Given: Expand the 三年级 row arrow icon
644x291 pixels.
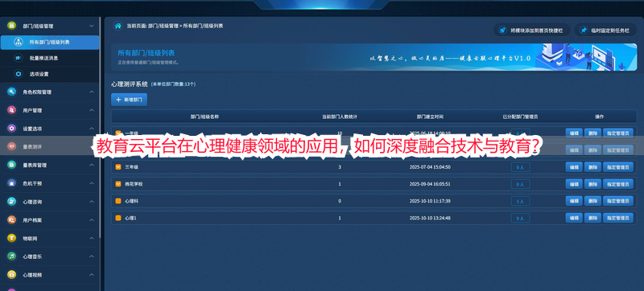Looking at the screenshot, I should coord(118,167).
